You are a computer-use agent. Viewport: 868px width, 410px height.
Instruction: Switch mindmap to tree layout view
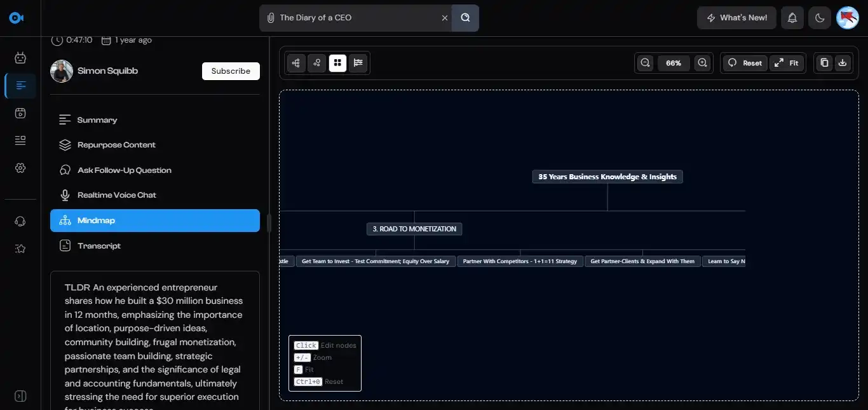(296, 63)
